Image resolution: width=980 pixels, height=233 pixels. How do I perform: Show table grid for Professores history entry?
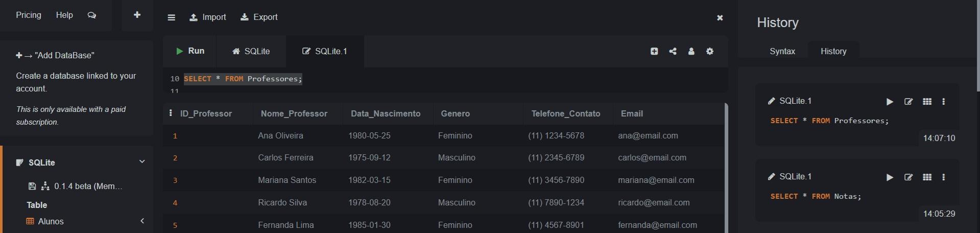coord(927,102)
